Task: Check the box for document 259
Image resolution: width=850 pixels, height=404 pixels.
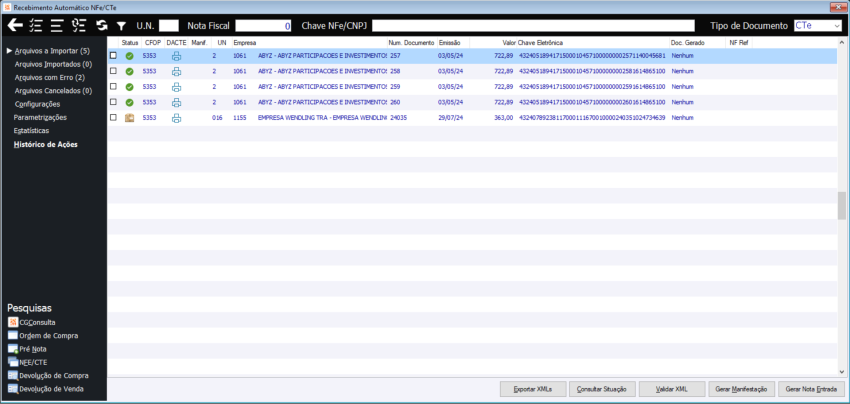Action: 113,86
